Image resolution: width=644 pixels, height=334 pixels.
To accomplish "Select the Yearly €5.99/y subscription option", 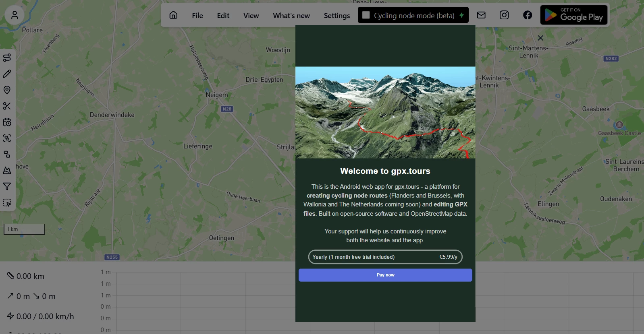I will click(x=385, y=257).
